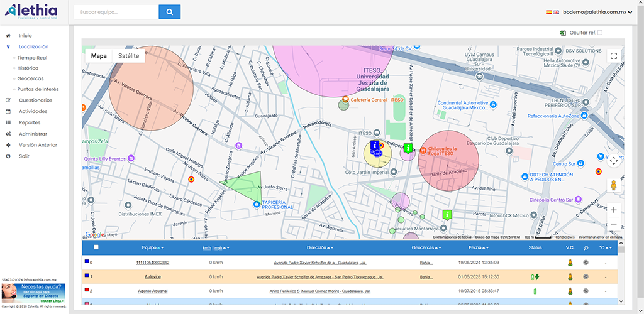Open Geocercas submenu item
Image resolution: width=644 pixels, height=314 pixels.
(30, 78)
